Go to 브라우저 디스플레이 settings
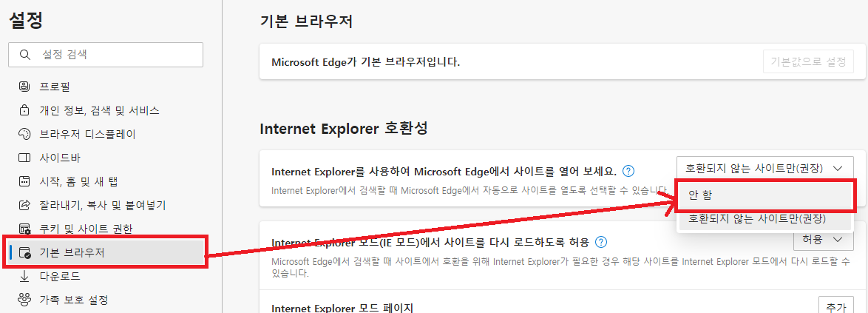 [87, 134]
